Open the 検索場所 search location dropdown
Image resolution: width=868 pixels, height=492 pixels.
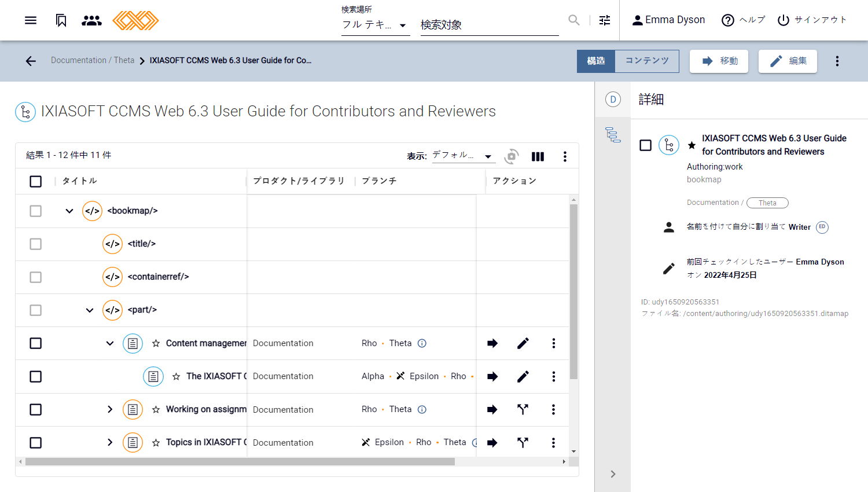point(376,25)
